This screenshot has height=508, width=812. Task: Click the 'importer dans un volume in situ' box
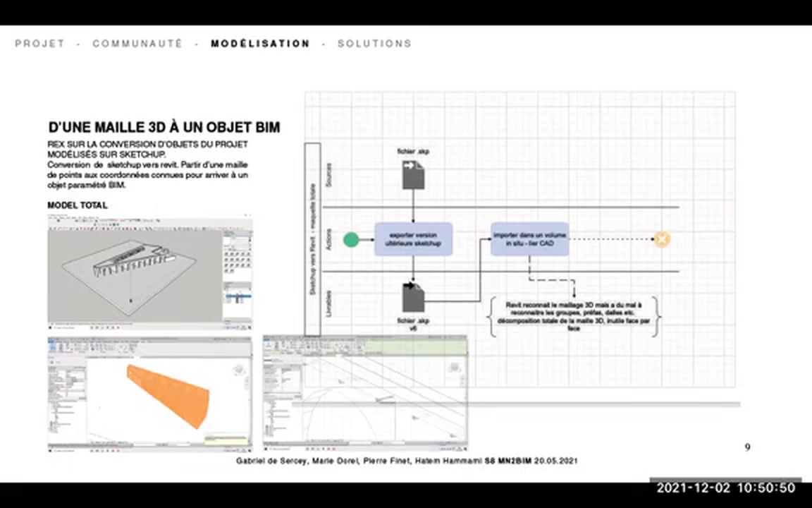coord(529,239)
